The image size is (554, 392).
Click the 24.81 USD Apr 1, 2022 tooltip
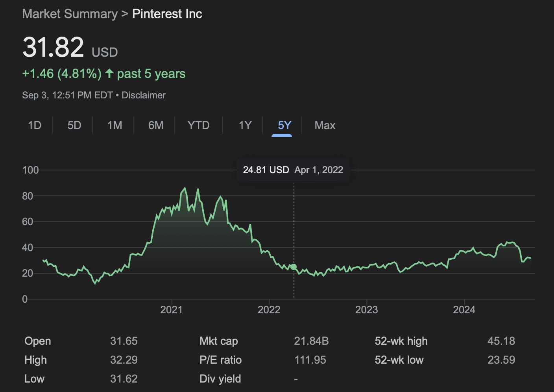click(293, 170)
